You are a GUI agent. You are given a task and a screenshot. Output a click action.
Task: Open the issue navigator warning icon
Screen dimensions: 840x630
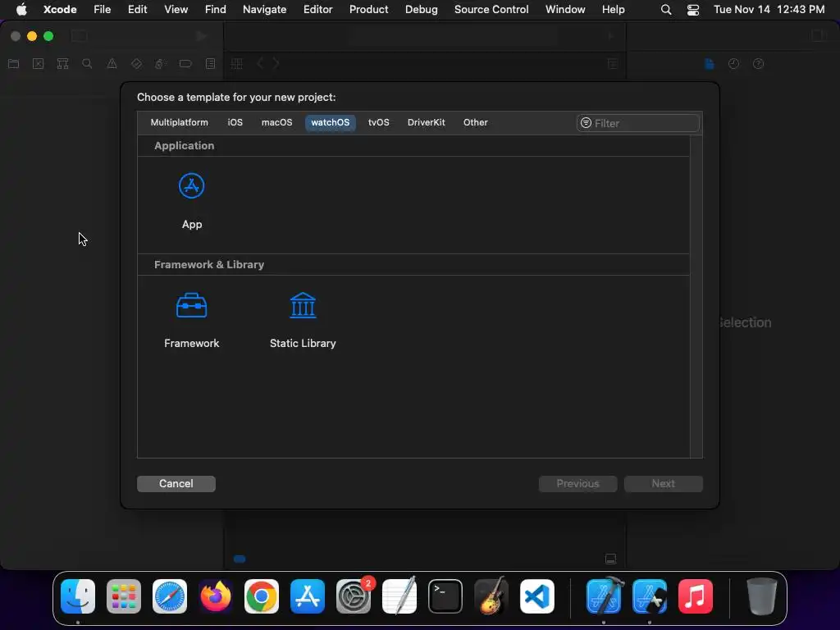(x=112, y=64)
